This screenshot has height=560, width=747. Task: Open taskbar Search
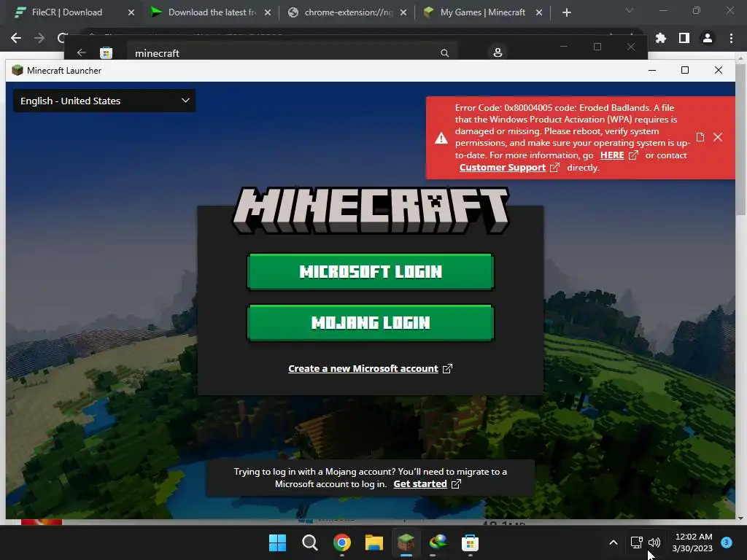tap(309, 542)
